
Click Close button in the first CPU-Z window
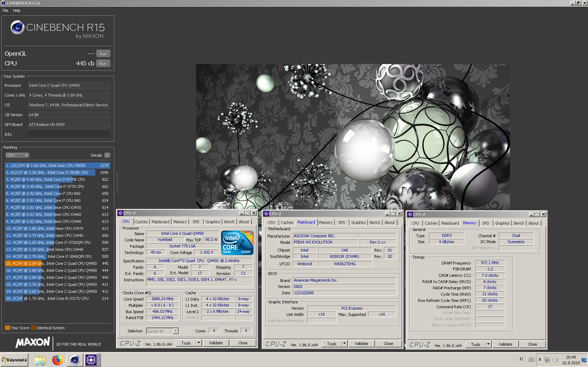[243, 343]
